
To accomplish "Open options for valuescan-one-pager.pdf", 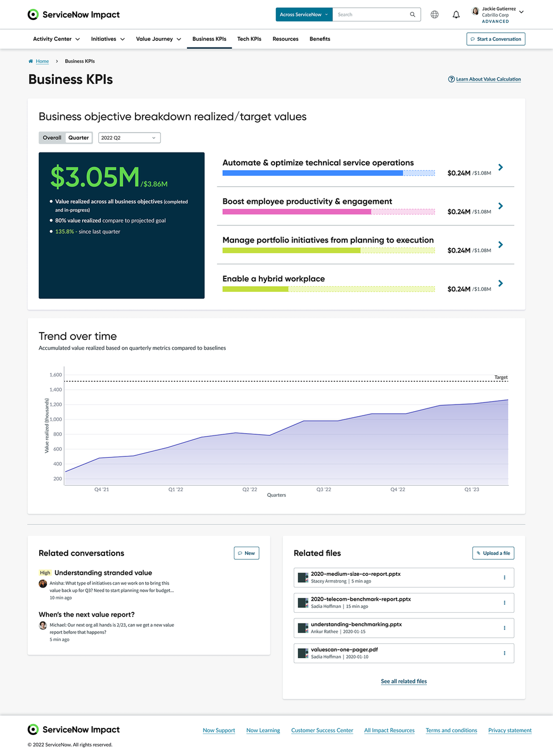I will pyautogui.click(x=504, y=653).
